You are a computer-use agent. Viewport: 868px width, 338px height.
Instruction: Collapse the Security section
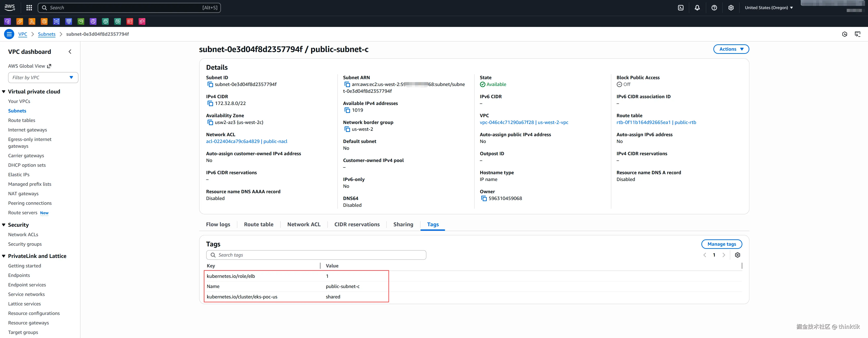[x=4, y=225]
